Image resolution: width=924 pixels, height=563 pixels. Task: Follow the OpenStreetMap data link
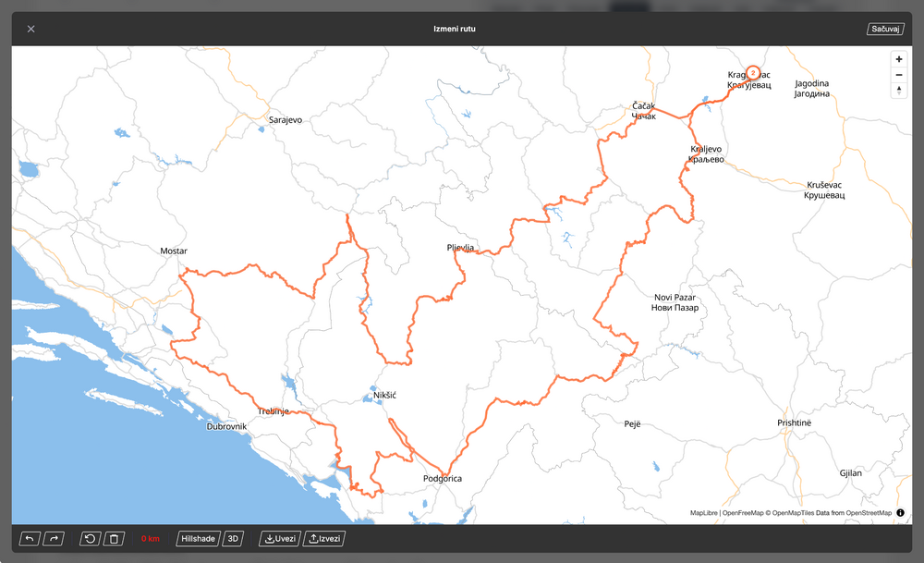pyautogui.click(x=869, y=513)
